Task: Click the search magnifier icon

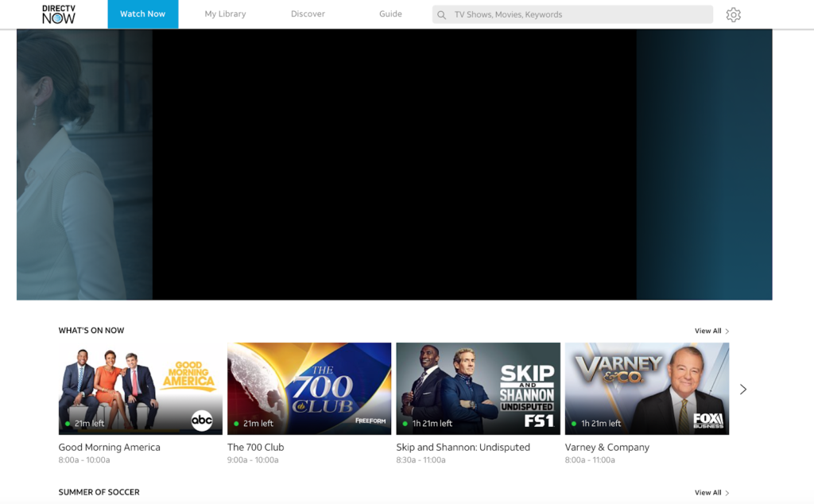Action: 441,15
